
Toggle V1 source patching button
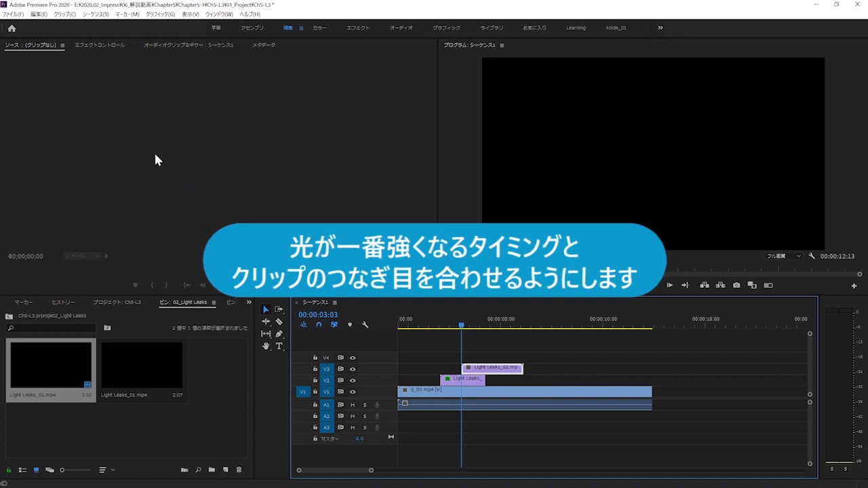click(303, 392)
